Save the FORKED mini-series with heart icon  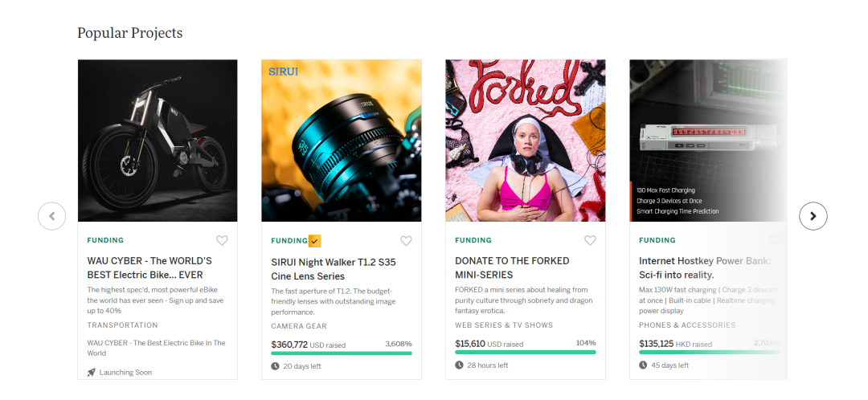coord(590,241)
